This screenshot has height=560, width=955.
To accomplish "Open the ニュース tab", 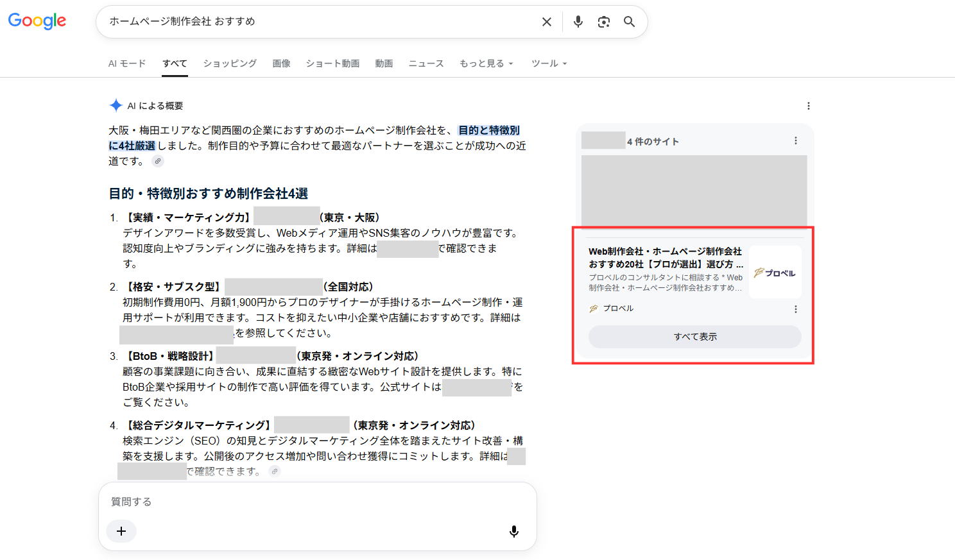I will pyautogui.click(x=426, y=64).
